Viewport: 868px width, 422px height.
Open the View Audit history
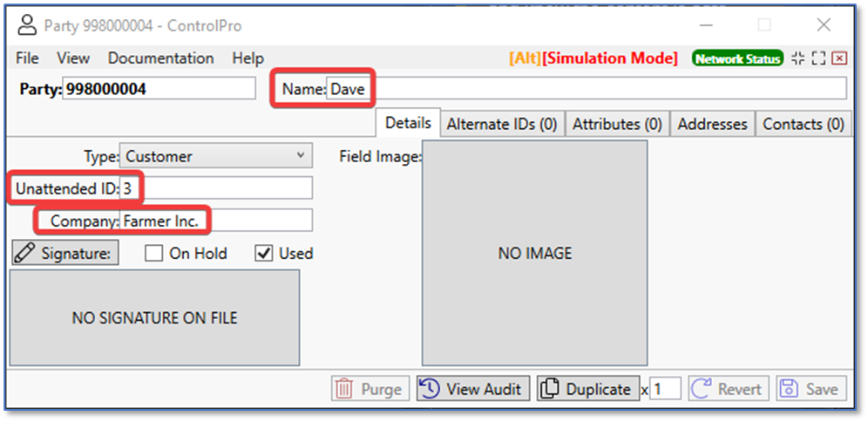point(473,389)
